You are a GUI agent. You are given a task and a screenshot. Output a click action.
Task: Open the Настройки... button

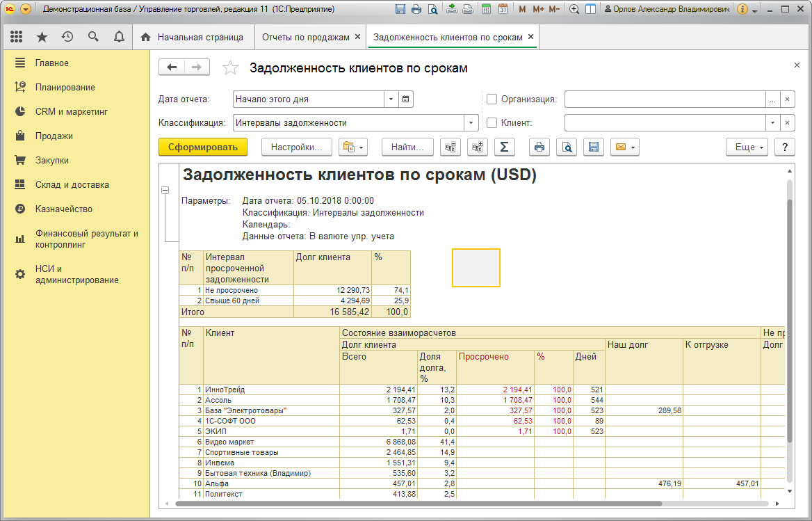click(296, 147)
